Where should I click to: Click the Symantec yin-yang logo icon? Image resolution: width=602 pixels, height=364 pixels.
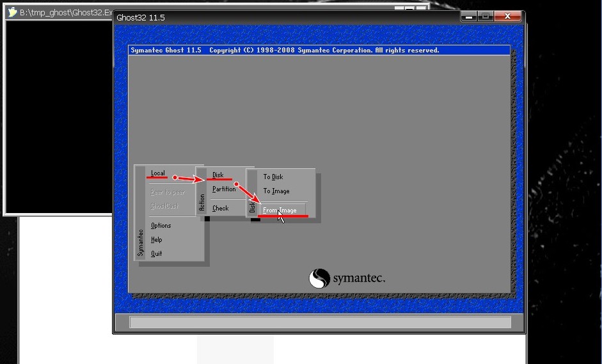click(319, 278)
